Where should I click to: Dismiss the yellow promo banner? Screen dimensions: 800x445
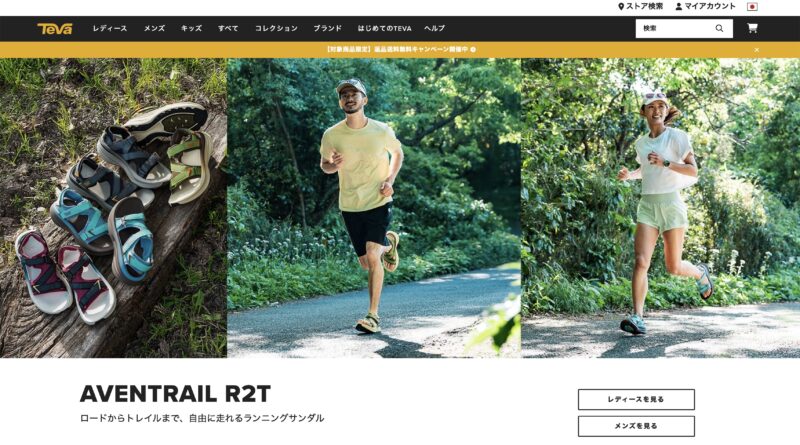(757, 50)
